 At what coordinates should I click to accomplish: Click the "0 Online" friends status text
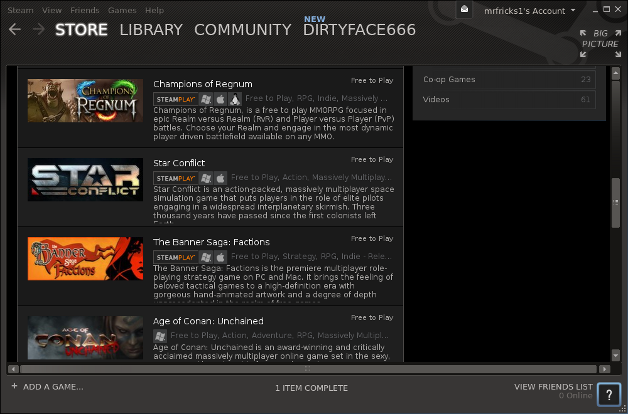point(575,396)
